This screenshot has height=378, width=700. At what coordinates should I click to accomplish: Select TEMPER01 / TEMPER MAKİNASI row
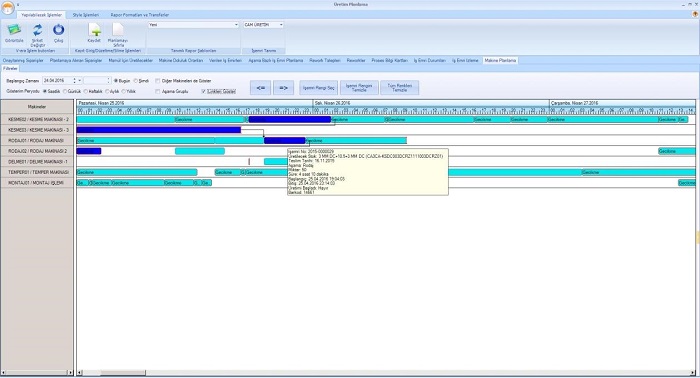click(x=38, y=172)
